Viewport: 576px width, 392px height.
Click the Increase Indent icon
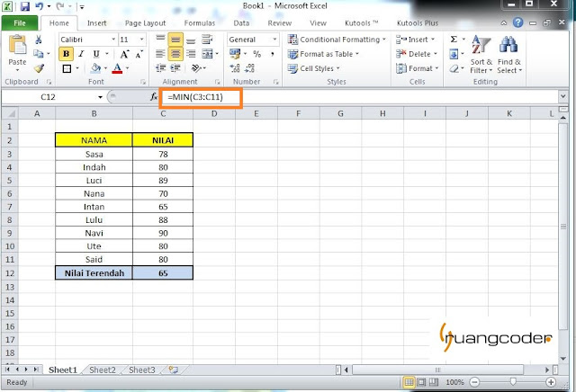click(x=175, y=68)
